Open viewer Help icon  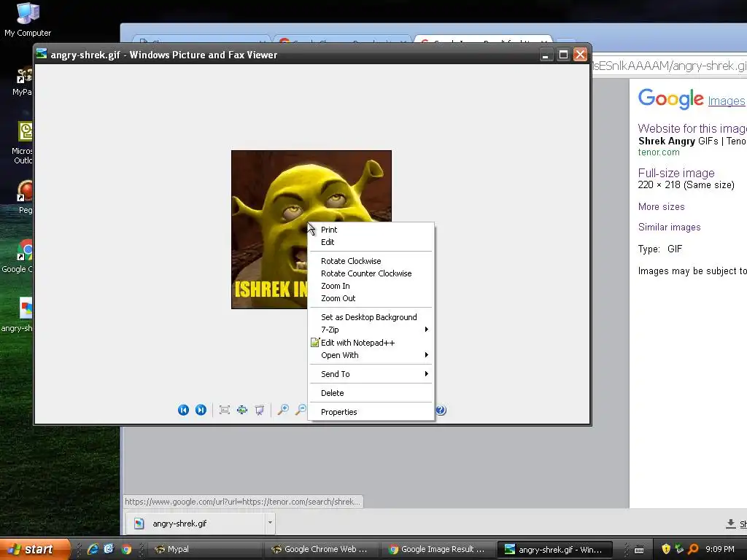point(441,410)
